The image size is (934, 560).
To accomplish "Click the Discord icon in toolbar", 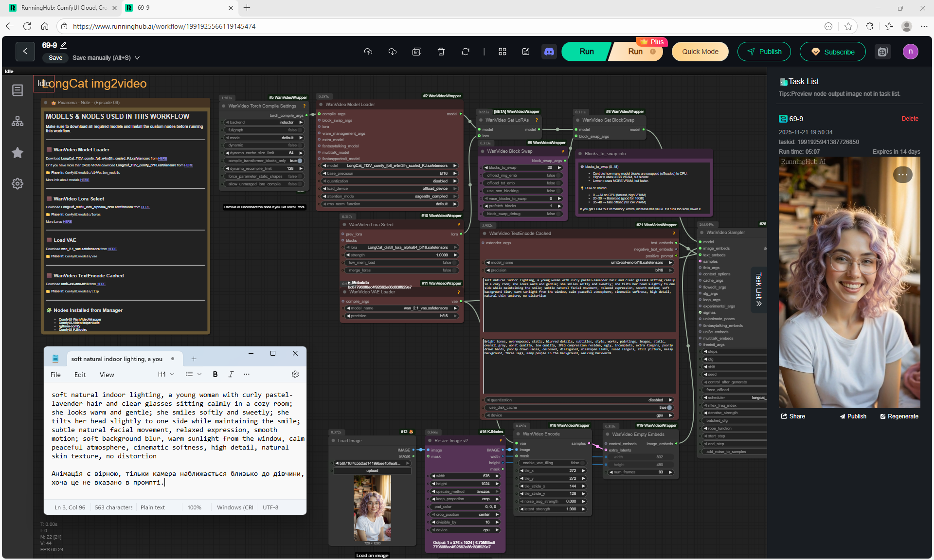I will [x=549, y=52].
